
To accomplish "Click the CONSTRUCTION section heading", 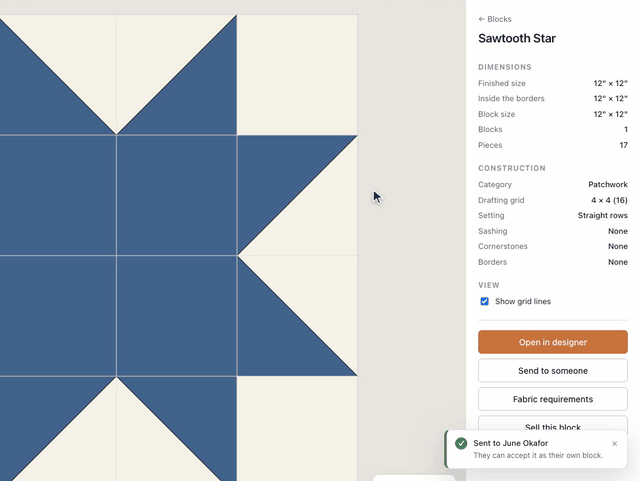I will (x=511, y=168).
